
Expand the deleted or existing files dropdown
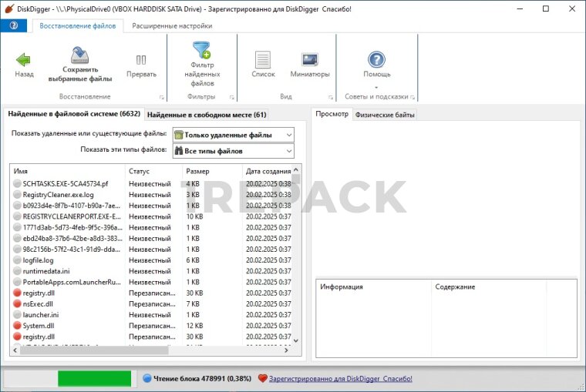(x=233, y=135)
